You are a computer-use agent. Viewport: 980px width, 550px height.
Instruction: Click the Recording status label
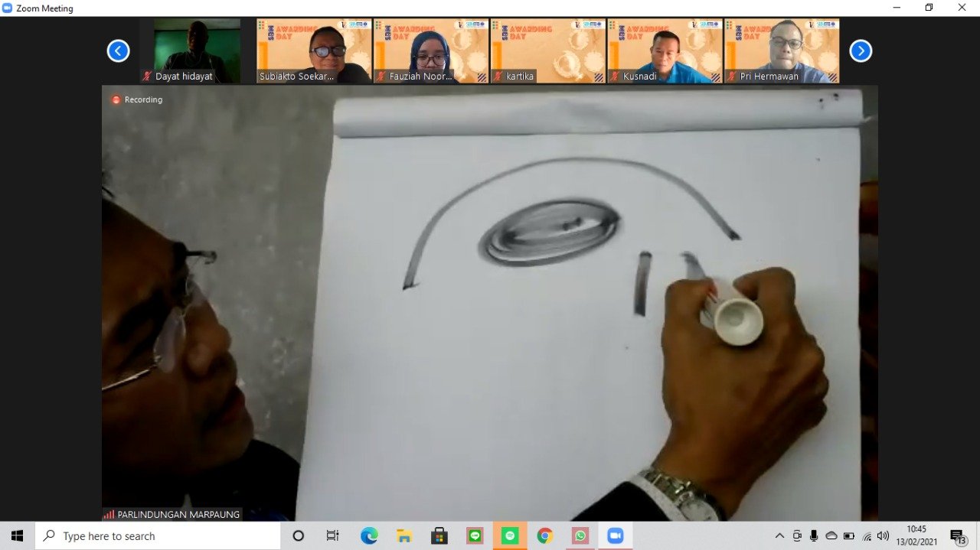tap(143, 99)
